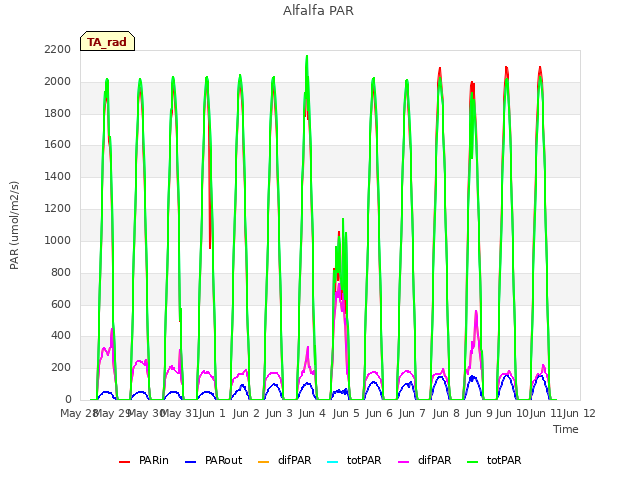Screen dimensions: 640x480
Task: Click the 800 y-axis tick label
Action: [61, 272]
